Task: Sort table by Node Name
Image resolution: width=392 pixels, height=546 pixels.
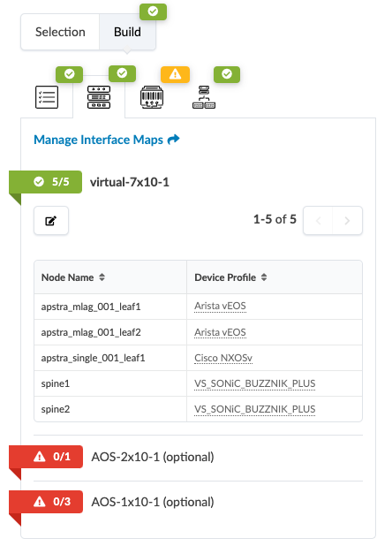Action: pos(102,277)
